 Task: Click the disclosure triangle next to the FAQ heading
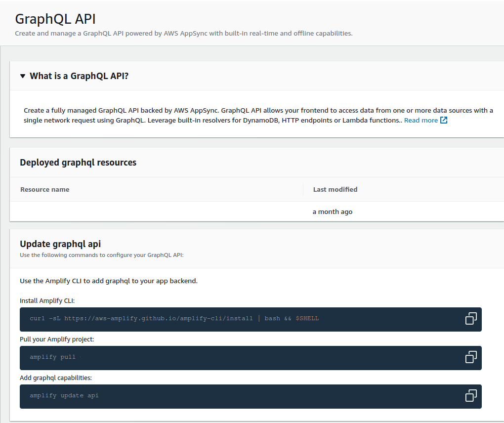(x=23, y=76)
